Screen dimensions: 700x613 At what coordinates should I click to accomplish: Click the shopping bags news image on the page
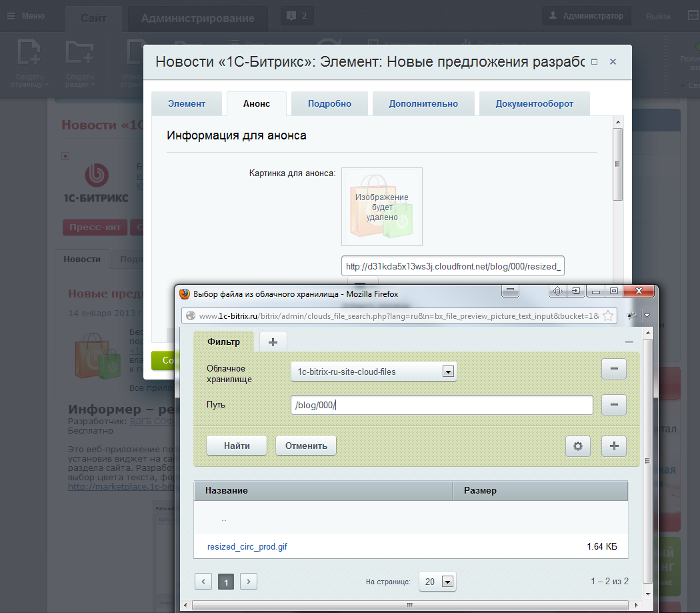pyautogui.click(x=98, y=356)
